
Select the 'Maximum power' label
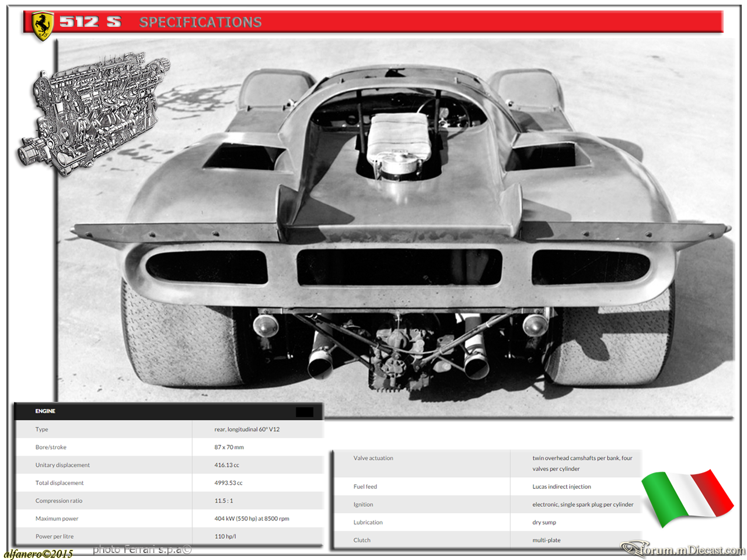(57, 519)
